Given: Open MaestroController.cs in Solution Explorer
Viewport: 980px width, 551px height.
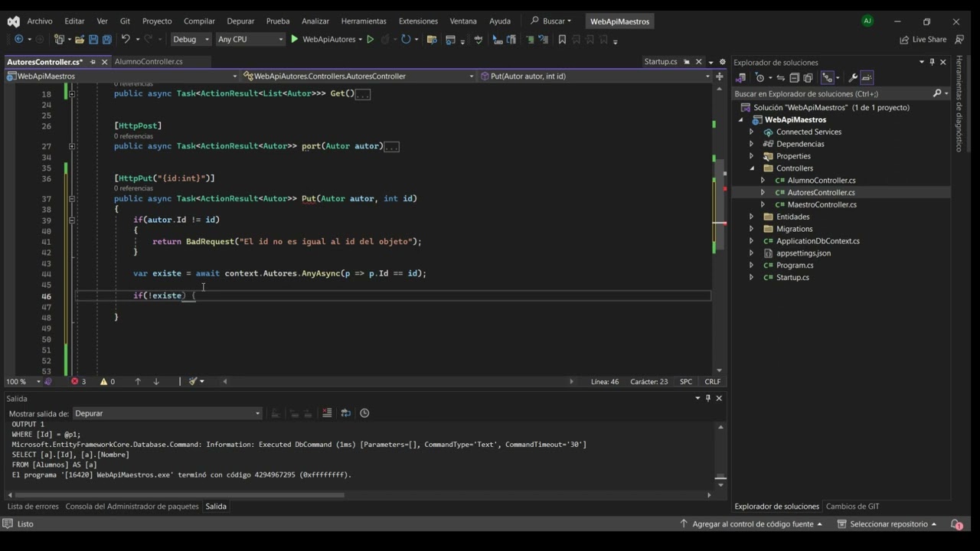Looking at the screenshot, I should 822,204.
